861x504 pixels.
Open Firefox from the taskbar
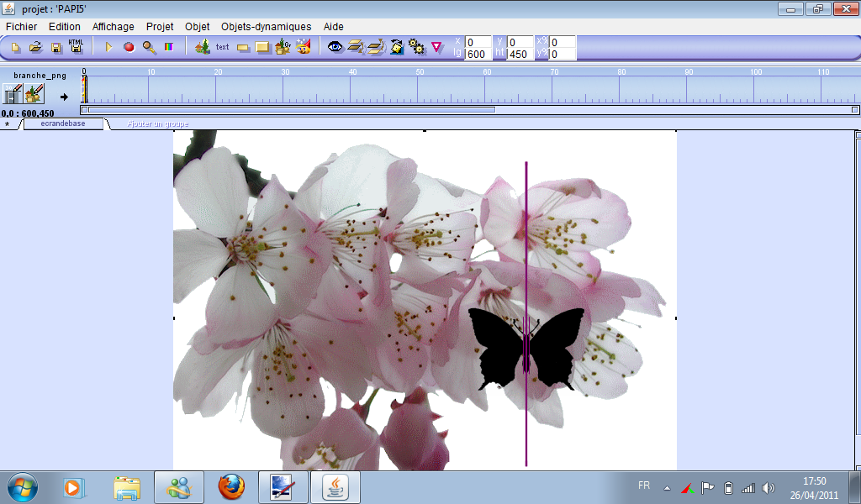231,486
